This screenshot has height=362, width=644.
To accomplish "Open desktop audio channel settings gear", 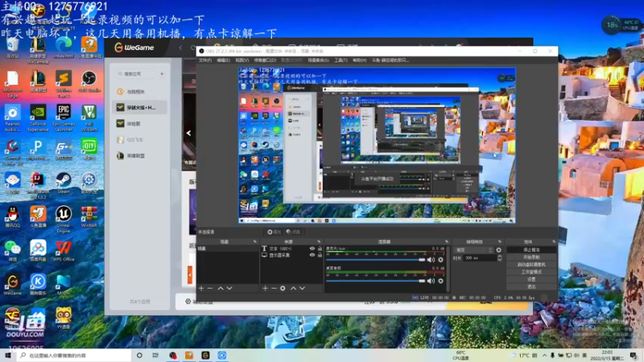I will [440, 281].
